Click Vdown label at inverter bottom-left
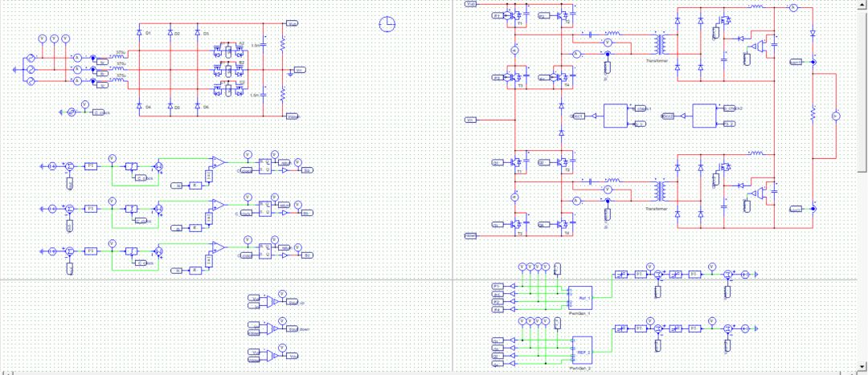Viewport: 868px width, 375px height. tap(470, 236)
